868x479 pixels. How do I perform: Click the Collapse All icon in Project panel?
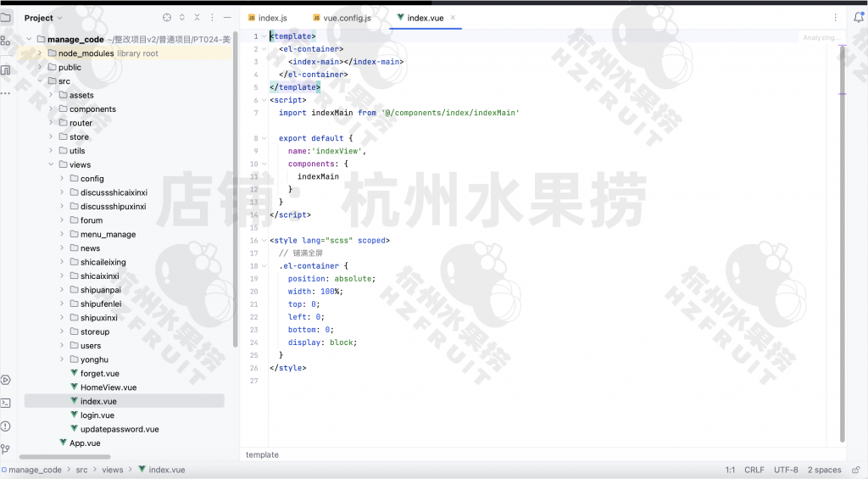(198, 18)
